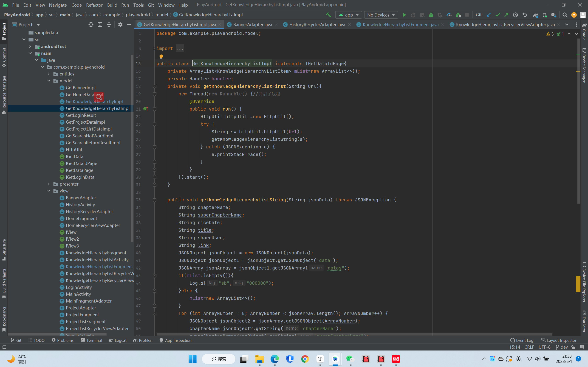
Task: Click the Git commit checkmark icon
Action: click(x=497, y=15)
